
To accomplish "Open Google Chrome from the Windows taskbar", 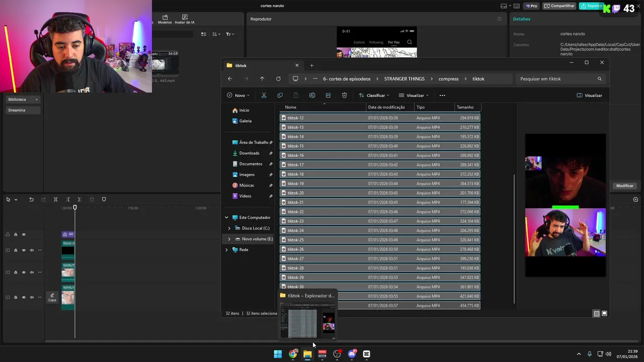I will pos(292,354).
